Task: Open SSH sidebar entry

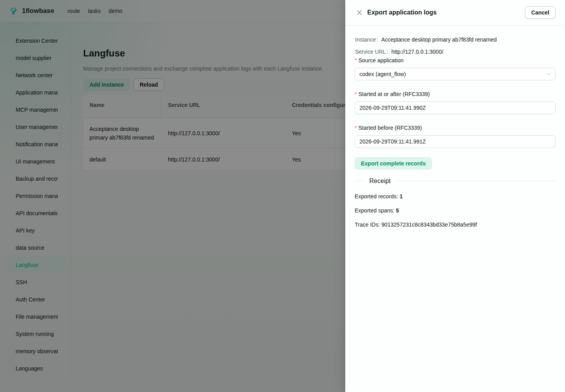Action: click(35, 282)
